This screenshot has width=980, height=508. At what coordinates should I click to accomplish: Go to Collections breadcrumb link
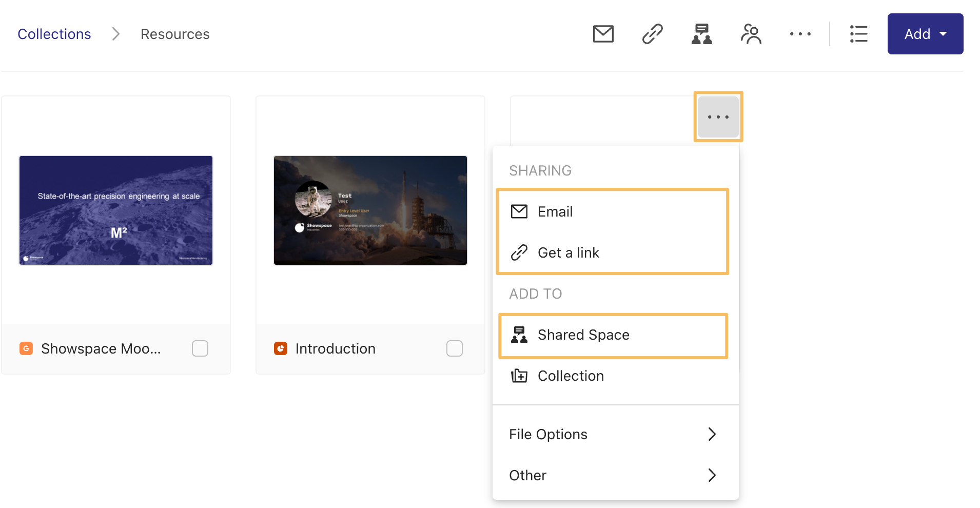(54, 34)
